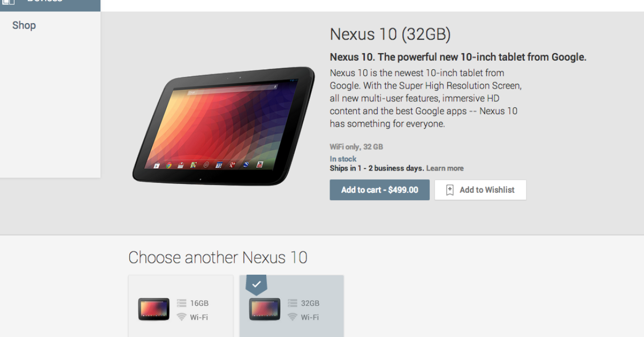Click the Wi-Fi icon on the 16GB card
Screen dimensions: 644x337
tap(181, 317)
